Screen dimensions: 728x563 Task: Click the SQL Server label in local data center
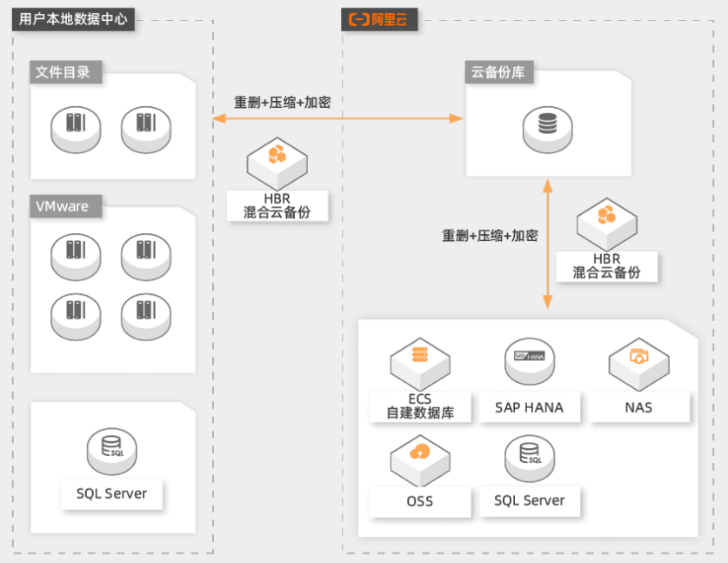[112, 493]
